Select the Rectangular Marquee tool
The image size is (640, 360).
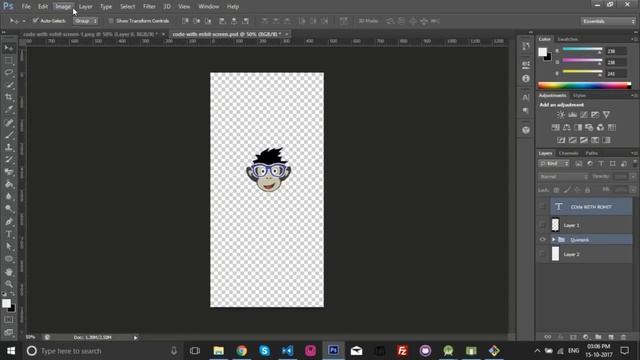[9, 60]
